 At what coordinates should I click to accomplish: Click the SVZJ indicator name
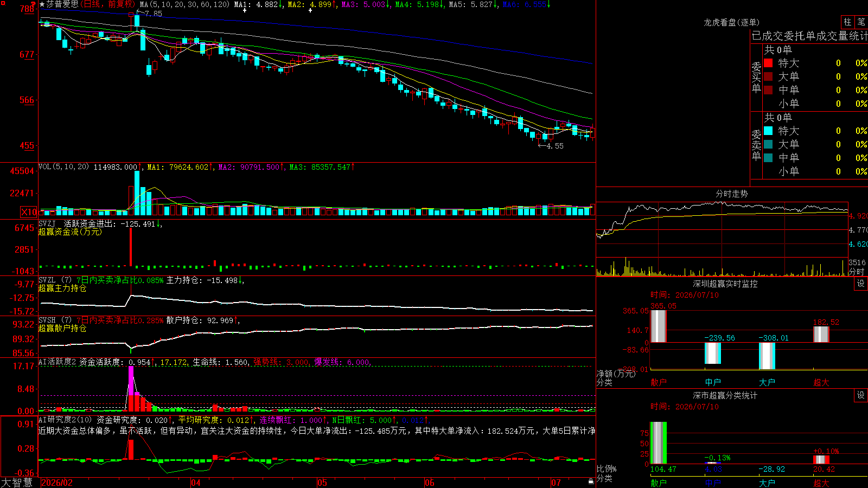pyautogui.click(x=47, y=223)
